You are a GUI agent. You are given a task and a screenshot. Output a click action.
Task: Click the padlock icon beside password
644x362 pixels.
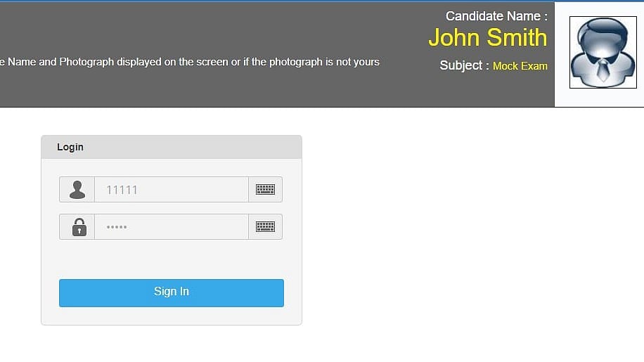(x=79, y=227)
